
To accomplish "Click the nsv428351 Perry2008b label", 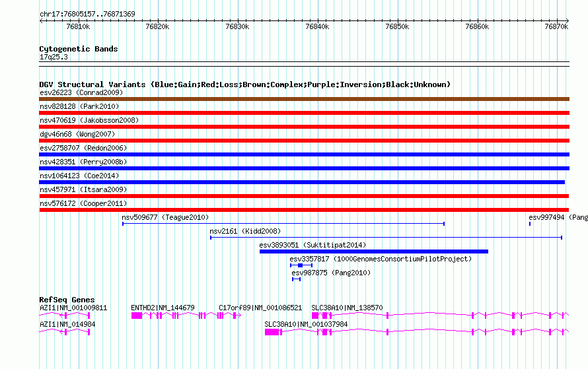I will pos(83,162).
